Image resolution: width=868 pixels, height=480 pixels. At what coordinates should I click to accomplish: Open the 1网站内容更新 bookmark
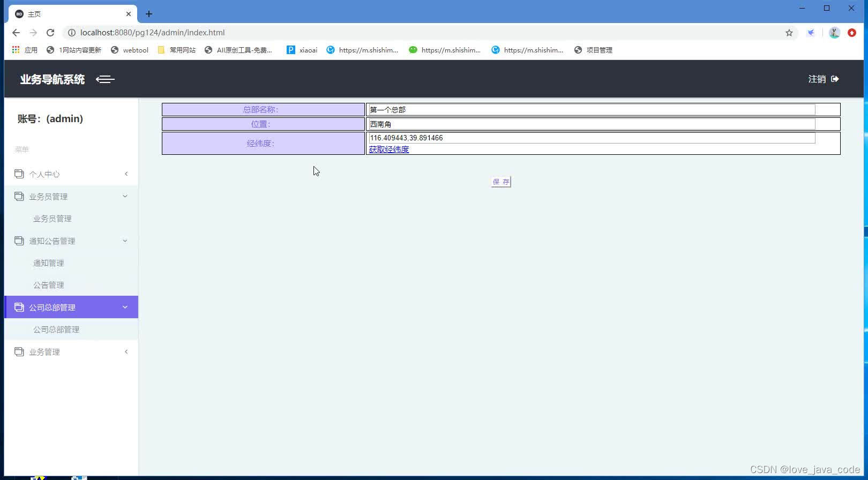(74, 50)
